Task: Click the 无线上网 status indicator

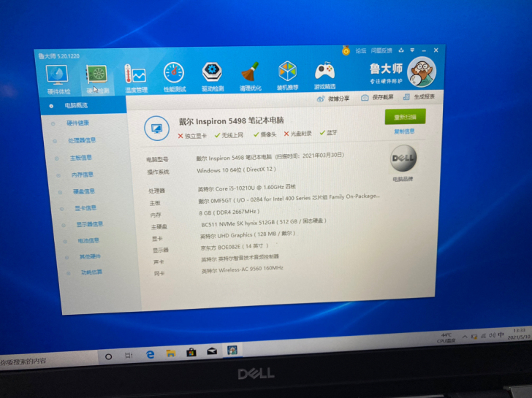Action: [229, 135]
